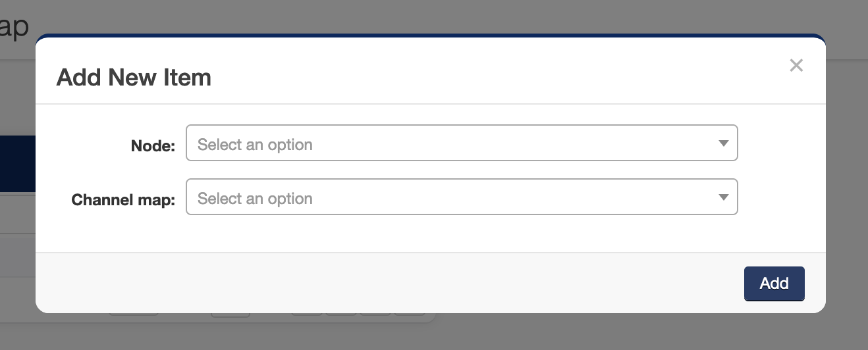Select the triangle icon in the Node field
Image resolution: width=868 pixels, height=350 pixels.
pyautogui.click(x=723, y=143)
